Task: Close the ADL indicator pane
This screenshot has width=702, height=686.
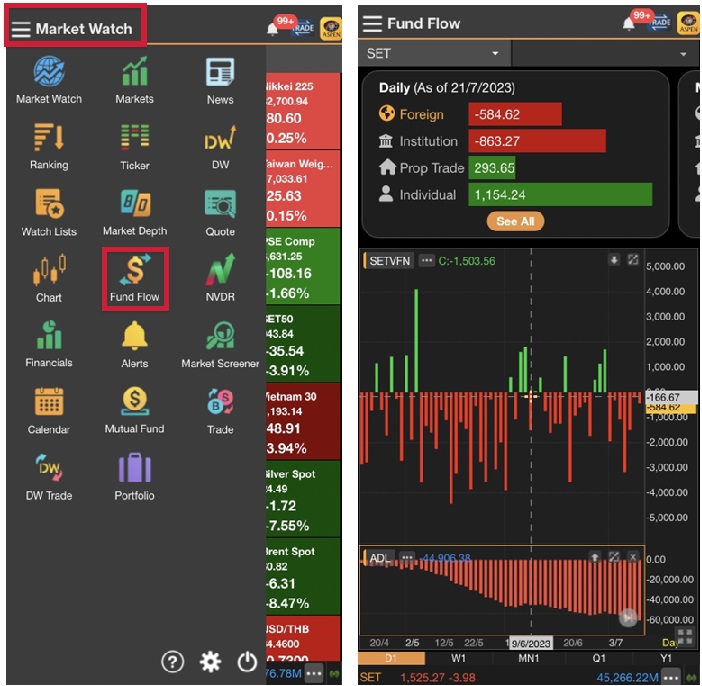Action: pyautogui.click(x=633, y=557)
